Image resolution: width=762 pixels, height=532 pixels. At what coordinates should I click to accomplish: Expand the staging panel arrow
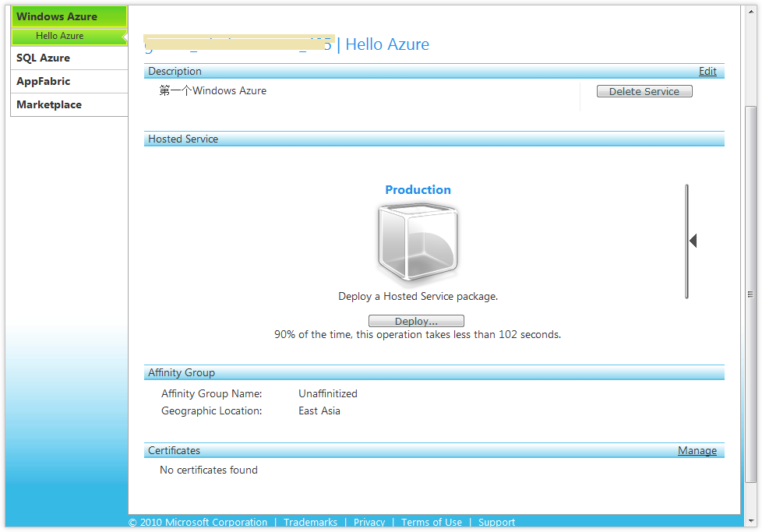[x=693, y=241]
